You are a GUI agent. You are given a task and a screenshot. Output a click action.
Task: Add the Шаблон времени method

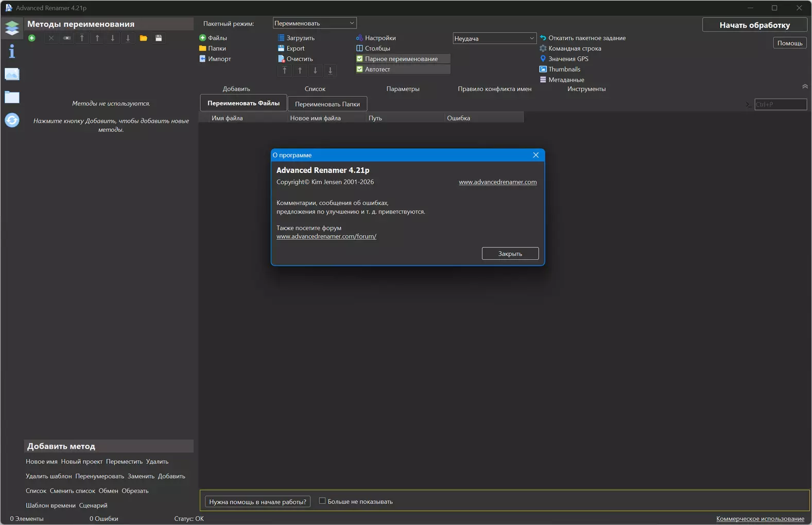point(50,505)
